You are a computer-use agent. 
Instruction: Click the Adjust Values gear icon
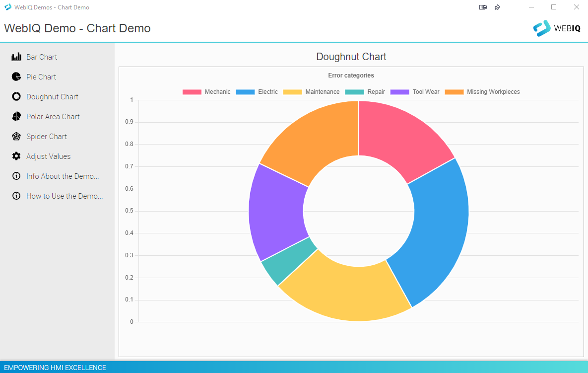(16, 156)
